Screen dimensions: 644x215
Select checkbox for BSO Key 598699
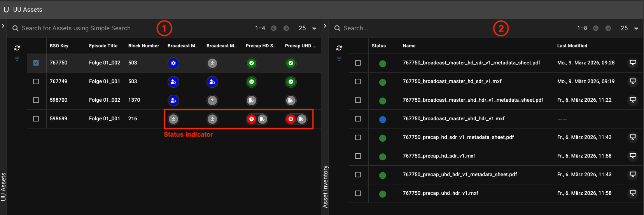[36, 119]
